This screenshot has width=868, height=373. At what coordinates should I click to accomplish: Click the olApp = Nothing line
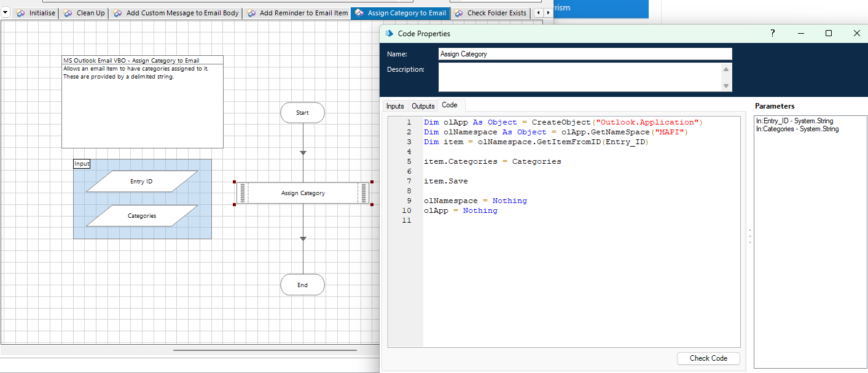click(461, 210)
